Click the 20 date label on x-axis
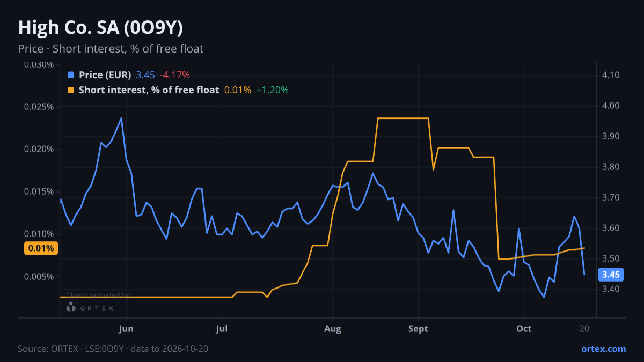Viewport: 644px width, 362px height. [x=584, y=328]
